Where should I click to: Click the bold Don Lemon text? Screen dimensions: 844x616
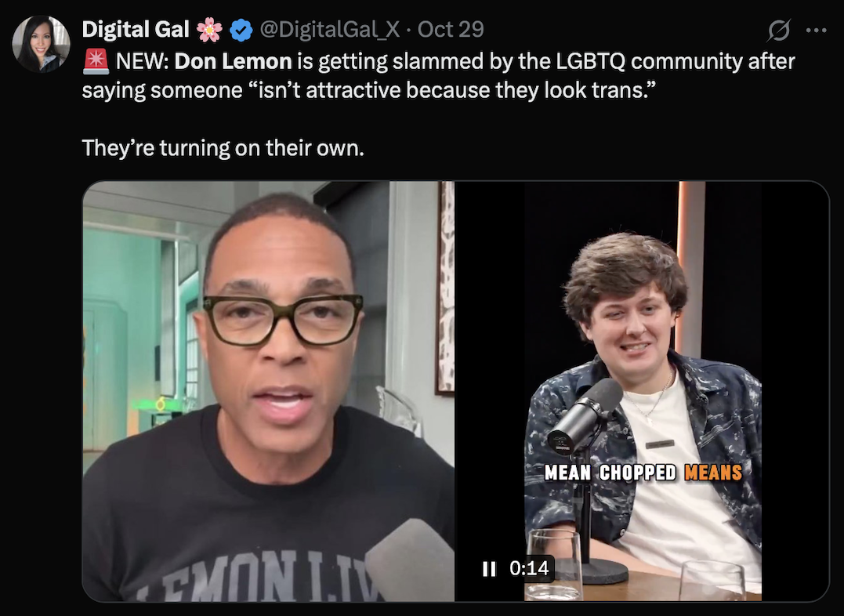click(233, 61)
